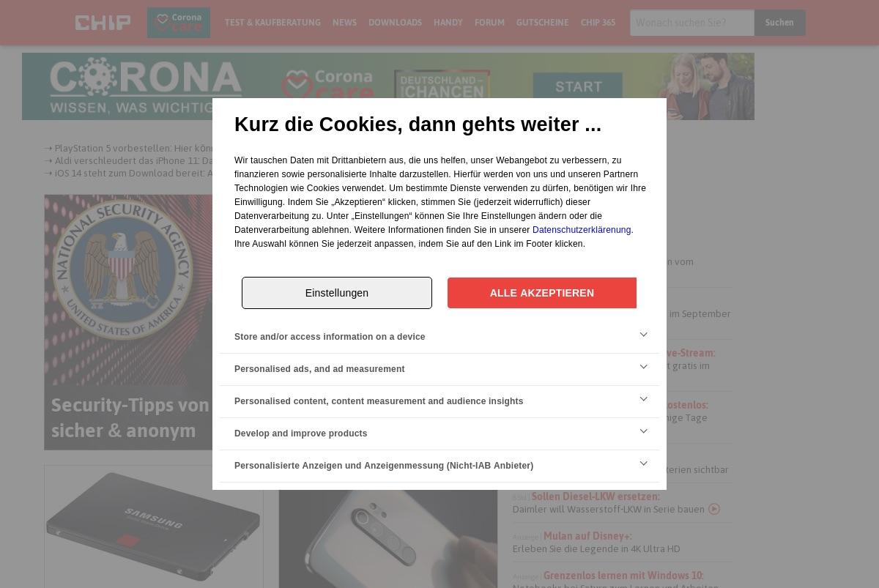
Task: Click the START button in Corona banner
Action: point(578,87)
